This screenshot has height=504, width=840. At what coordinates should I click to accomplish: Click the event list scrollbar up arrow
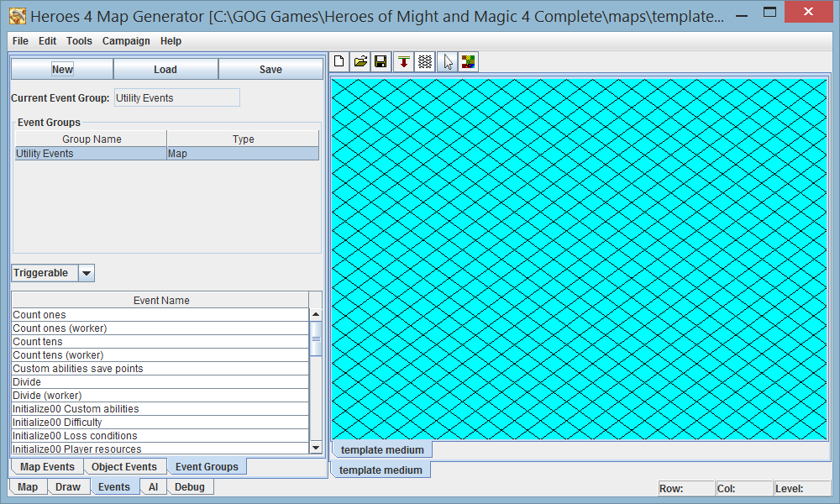pos(316,314)
